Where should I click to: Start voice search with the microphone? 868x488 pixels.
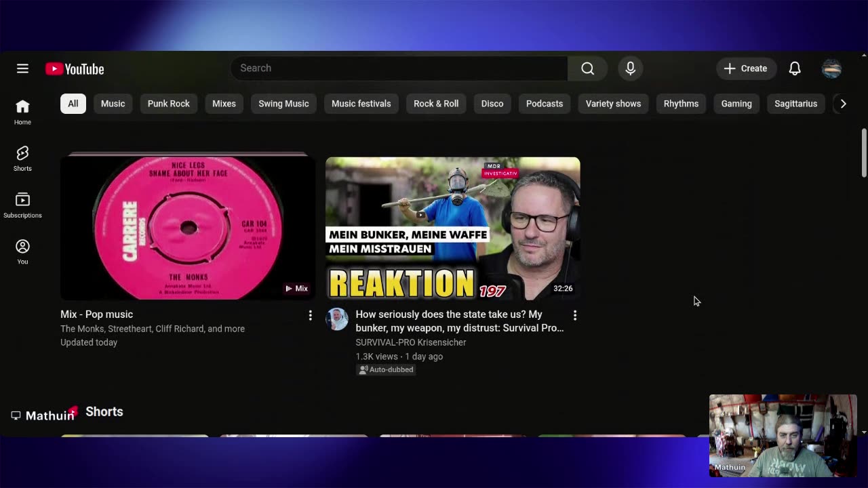point(630,68)
